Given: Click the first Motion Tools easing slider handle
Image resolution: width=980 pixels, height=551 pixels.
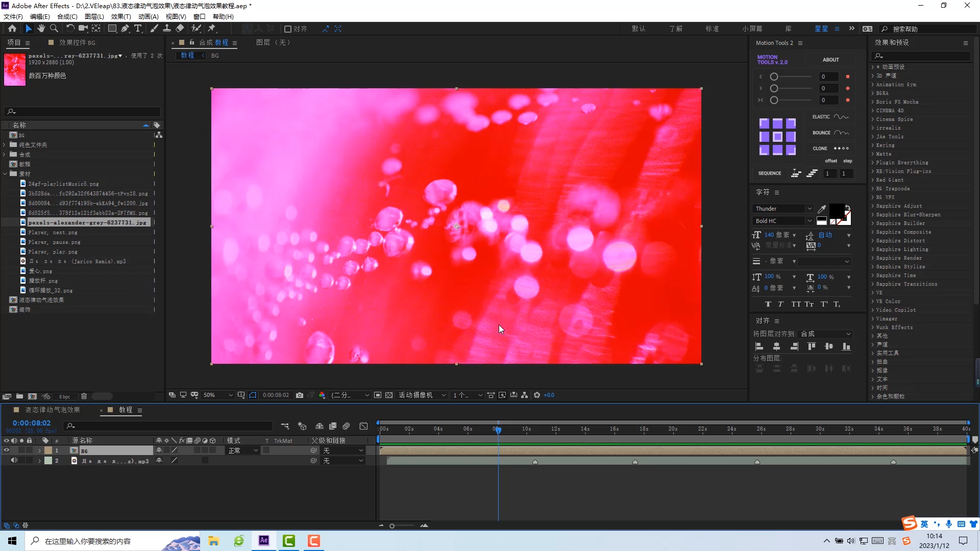Looking at the screenshot, I should click(774, 77).
